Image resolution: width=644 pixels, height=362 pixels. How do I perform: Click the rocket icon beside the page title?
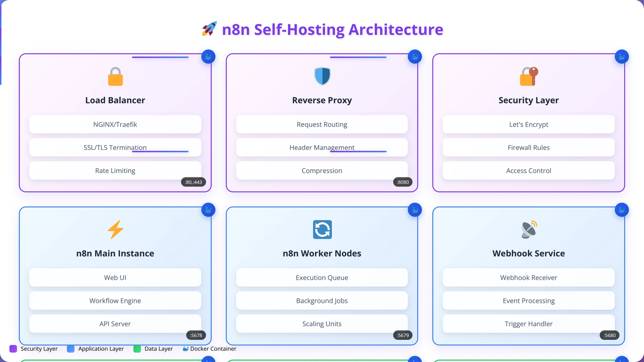coord(209,29)
